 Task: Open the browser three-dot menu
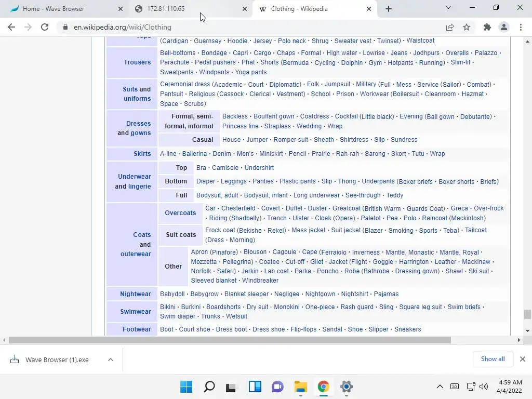[x=521, y=27]
